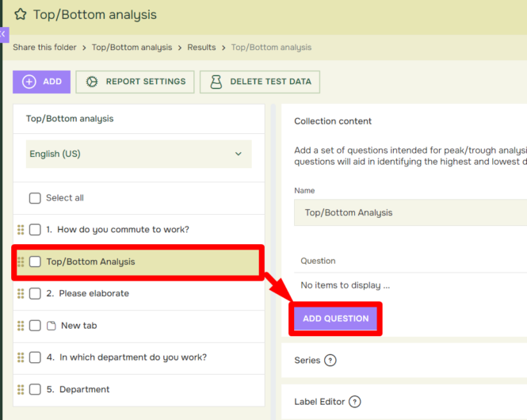Expand the Series section
This screenshot has height=420, width=527.
tap(404, 361)
